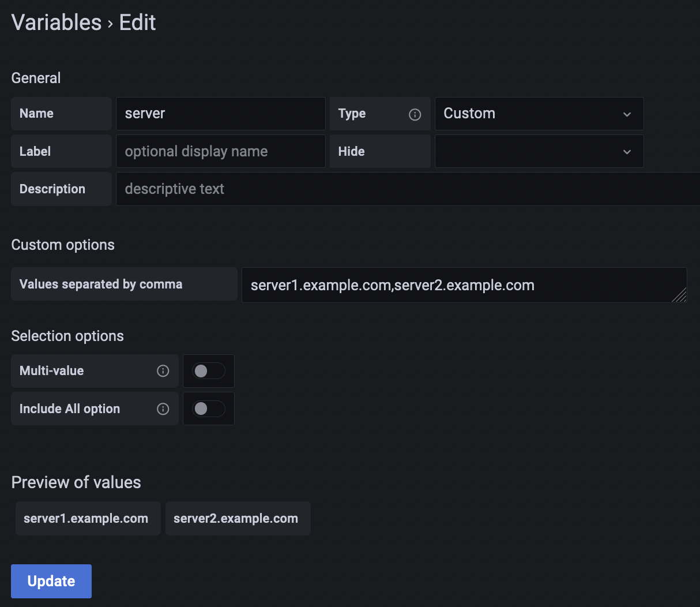
Task: Click the Multi-value info icon
Action: [163, 371]
